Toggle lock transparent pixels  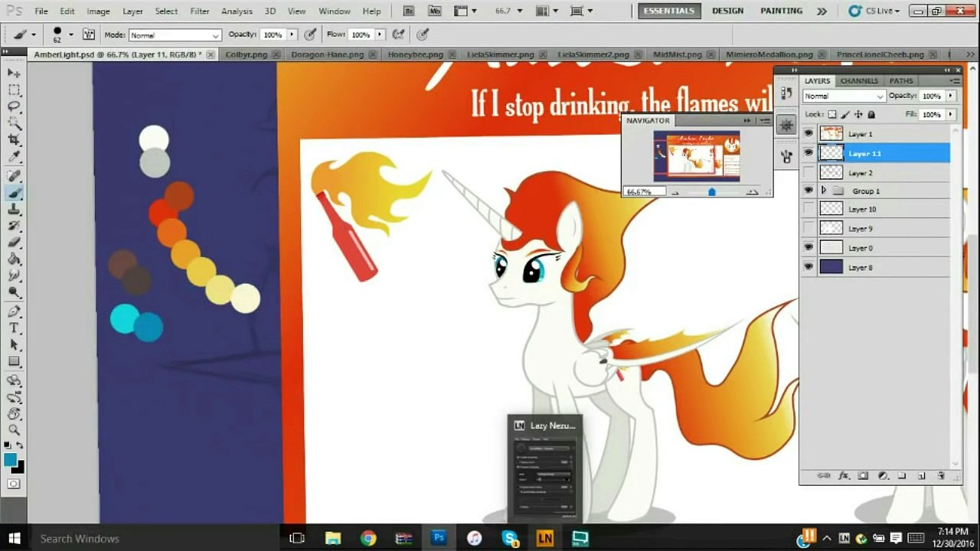[x=832, y=115]
